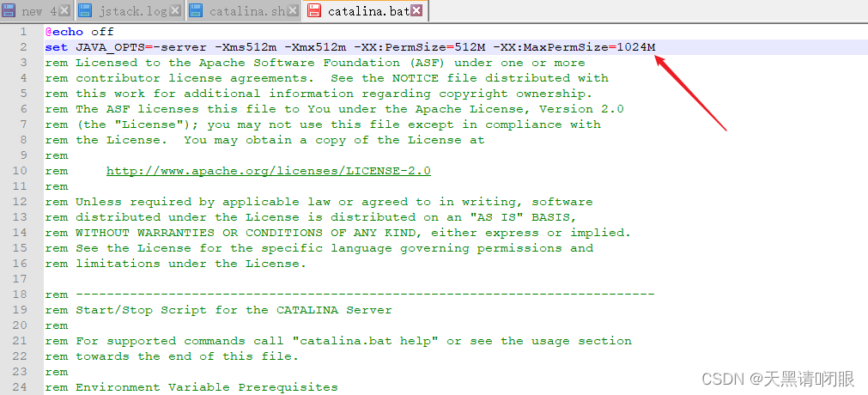Close the catalina.bat tab

coord(417,10)
